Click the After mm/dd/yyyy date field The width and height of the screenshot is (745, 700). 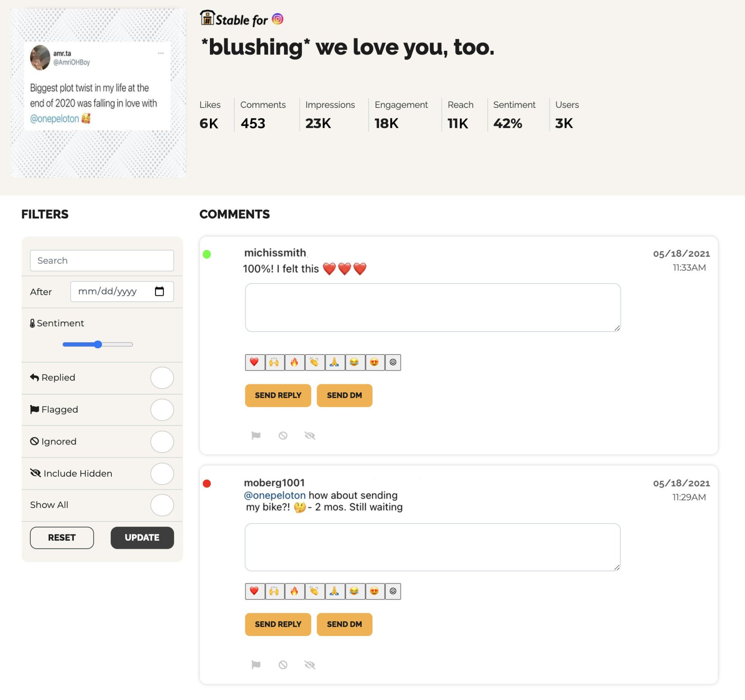(x=122, y=291)
